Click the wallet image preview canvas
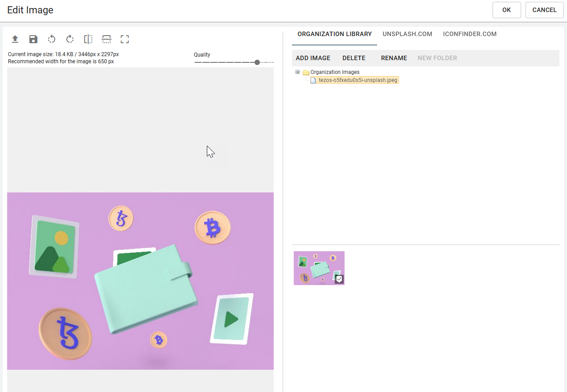 pos(140,281)
